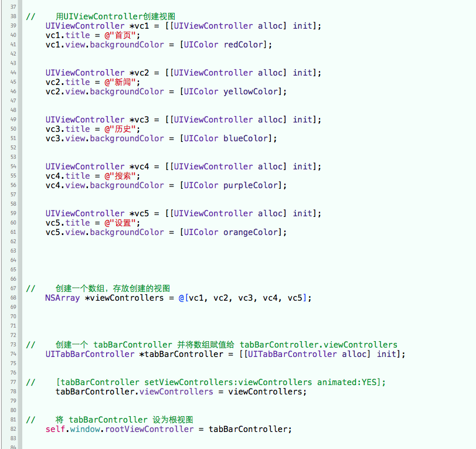This screenshot has width=476, height=449.
Task: Click 'backgroundColor' on line 46
Action: pyautogui.click(x=127, y=91)
